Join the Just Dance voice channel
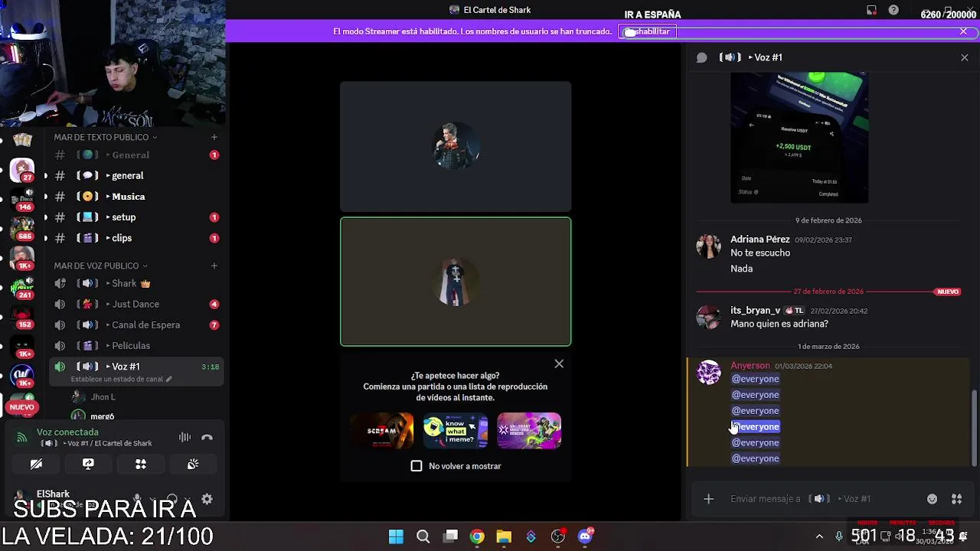This screenshot has width=980, height=551. 136,304
